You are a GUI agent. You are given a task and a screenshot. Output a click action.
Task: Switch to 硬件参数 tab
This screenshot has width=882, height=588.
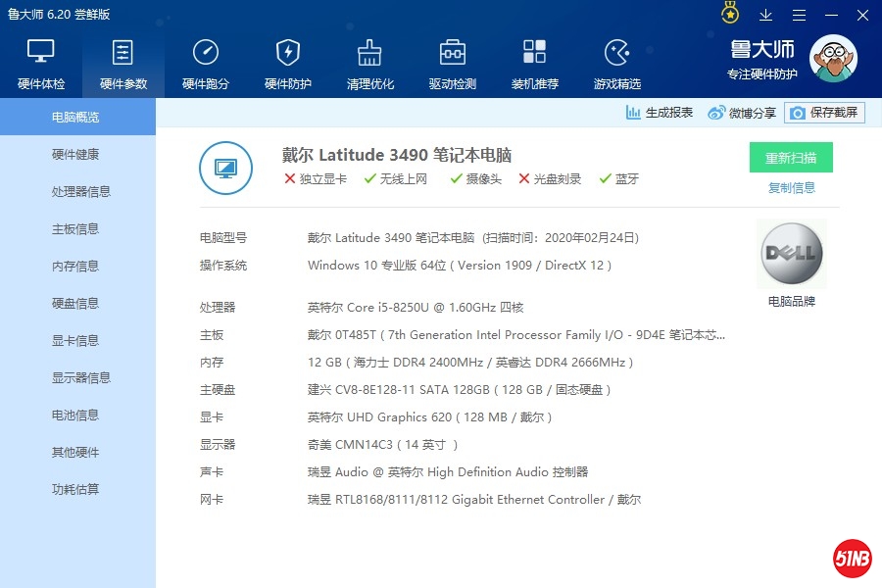pyautogui.click(x=123, y=63)
